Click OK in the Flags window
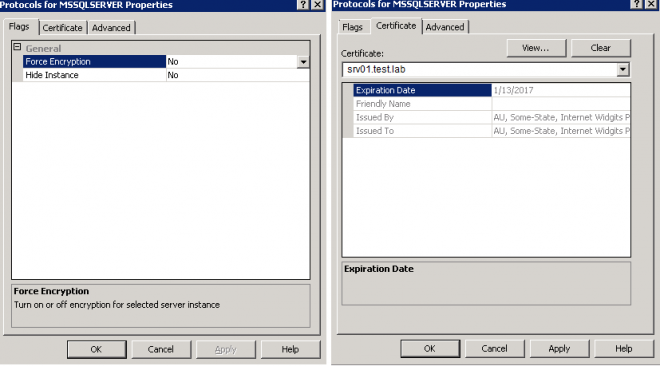Screen dimensions: 660x366 pyautogui.click(x=96, y=349)
